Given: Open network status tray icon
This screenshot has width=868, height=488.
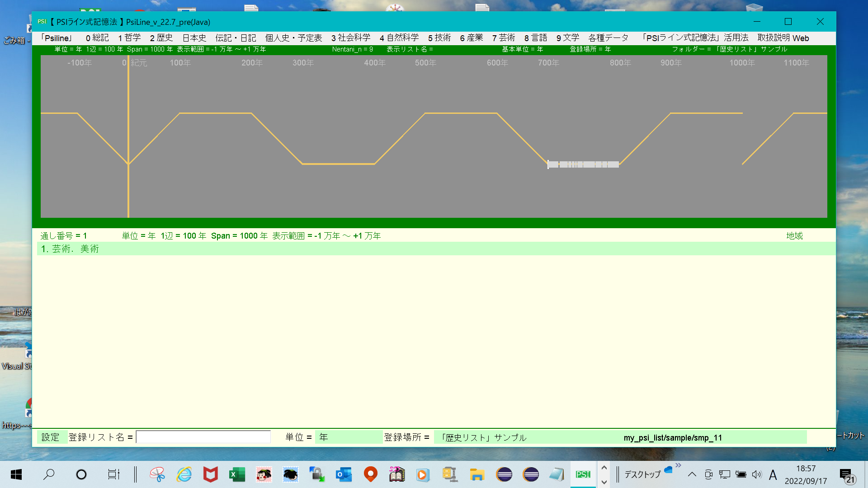Looking at the screenshot, I should tap(725, 474).
